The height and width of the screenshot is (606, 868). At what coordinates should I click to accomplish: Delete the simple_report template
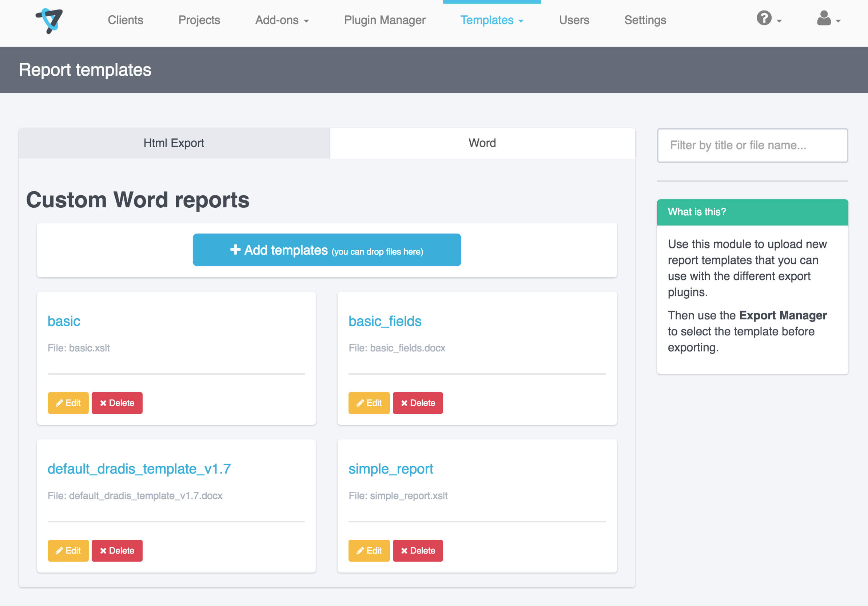click(x=418, y=550)
